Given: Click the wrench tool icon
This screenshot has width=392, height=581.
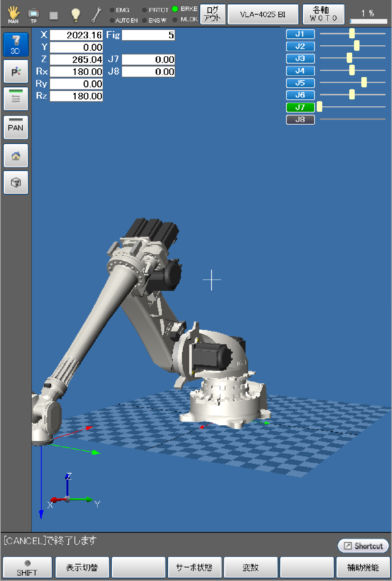Looking at the screenshot, I should coord(96,15).
